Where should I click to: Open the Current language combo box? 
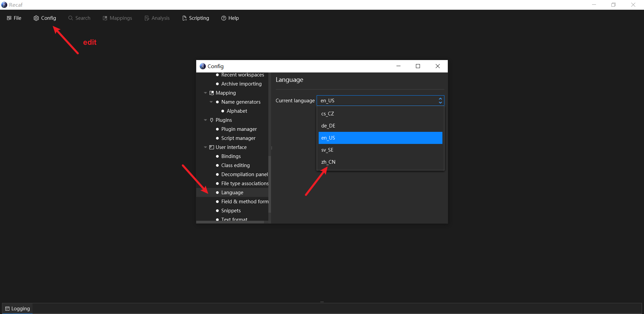tap(380, 101)
